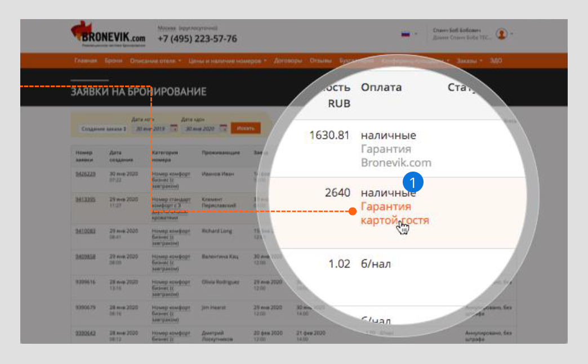Open booking request number 9426229
This screenshot has width=588, height=364.
click(x=86, y=174)
